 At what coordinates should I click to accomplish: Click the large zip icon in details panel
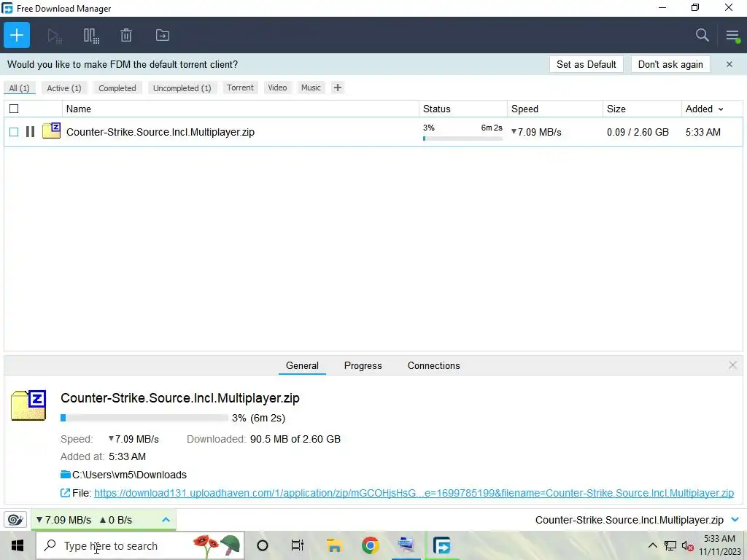[x=28, y=405]
